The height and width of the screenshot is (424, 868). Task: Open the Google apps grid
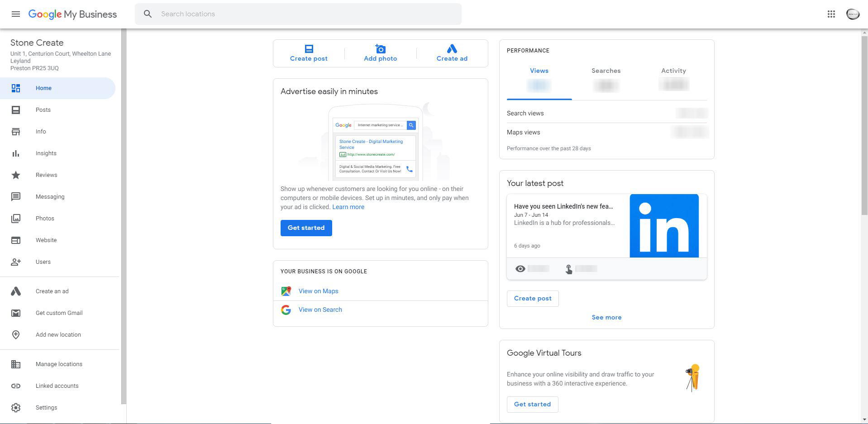(831, 14)
